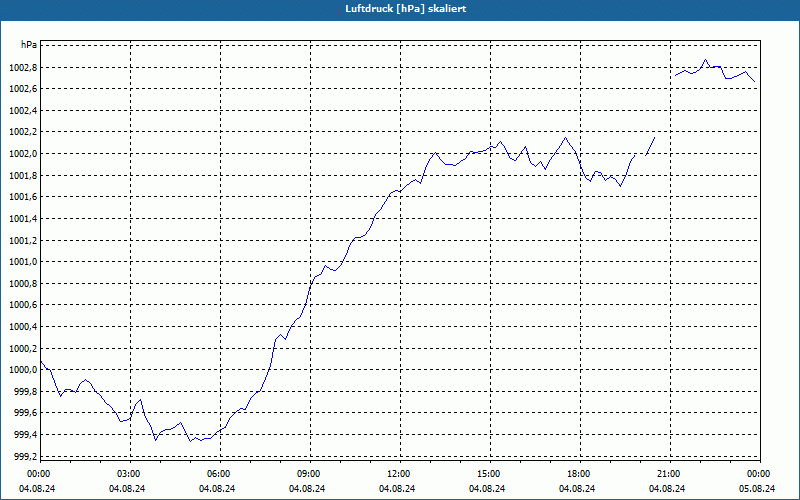The height and width of the screenshot is (500, 800).
Task: Click the 06:00 time axis label
Action: click(218, 474)
